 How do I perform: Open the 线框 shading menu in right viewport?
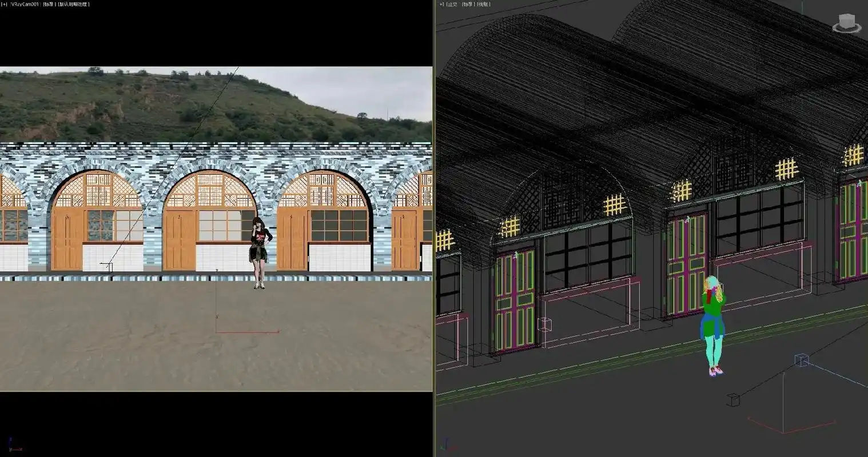pyautogui.click(x=484, y=4)
